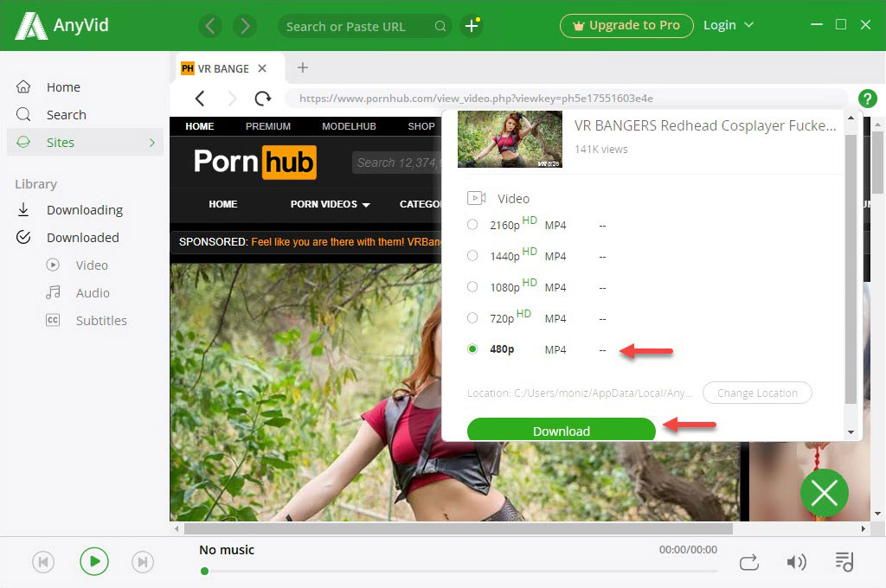
Task: Click the download panel vertical scrollbar thumb
Action: point(851,270)
